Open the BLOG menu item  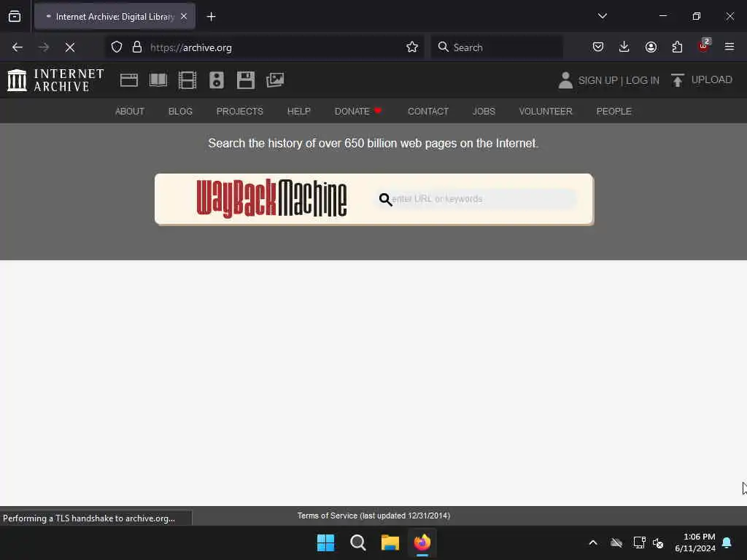pyautogui.click(x=180, y=112)
